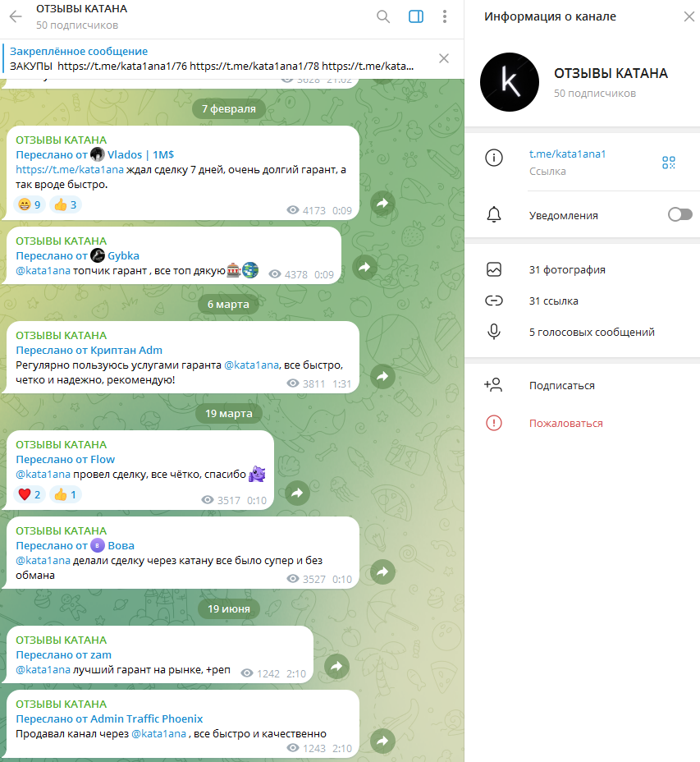The height and width of the screenshot is (762, 700).
Task: Click @kata1ana mention in zam message
Action: click(x=43, y=670)
